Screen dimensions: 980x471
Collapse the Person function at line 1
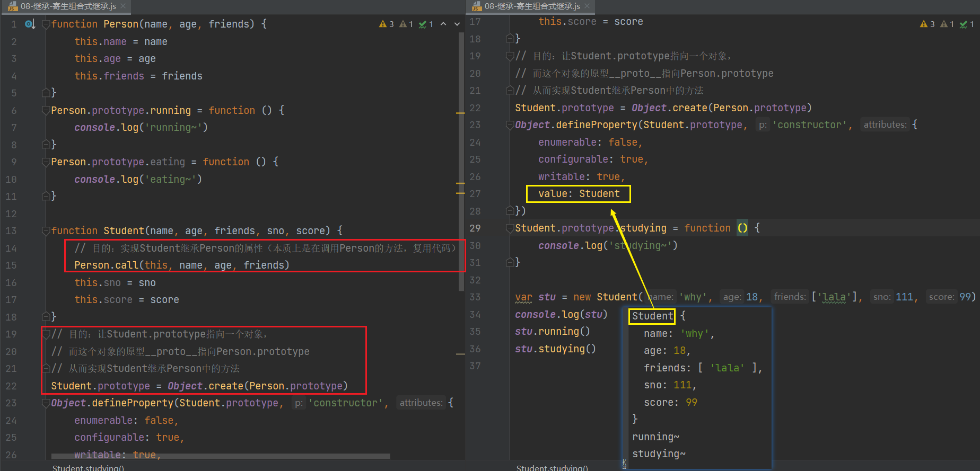coord(46,24)
